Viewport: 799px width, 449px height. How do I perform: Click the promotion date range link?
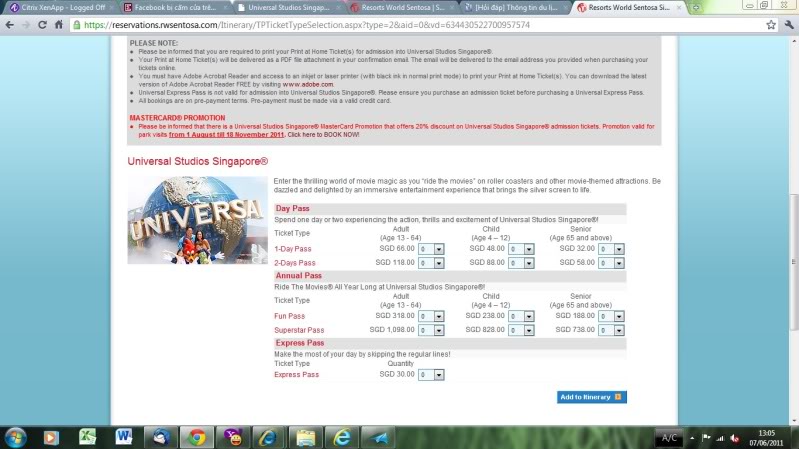coord(226,135)
